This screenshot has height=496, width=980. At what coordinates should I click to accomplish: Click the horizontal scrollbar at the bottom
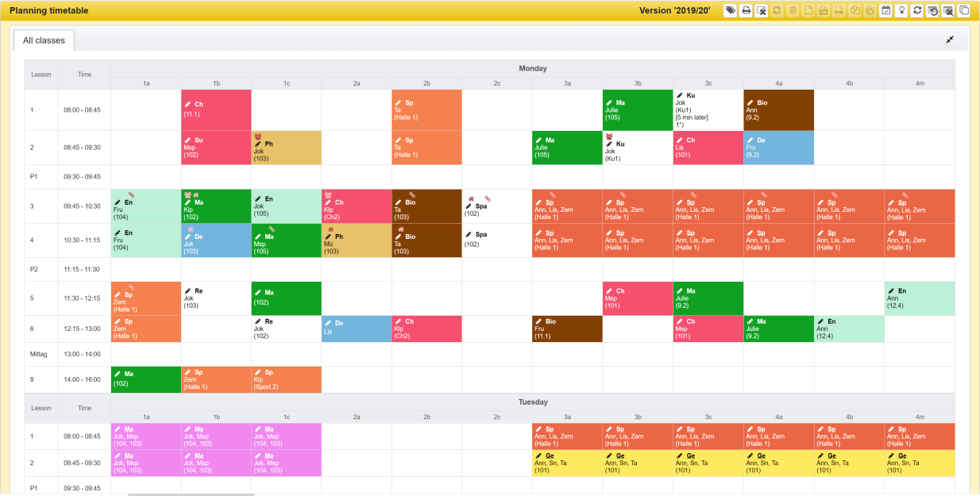click(x=191, y=494)
